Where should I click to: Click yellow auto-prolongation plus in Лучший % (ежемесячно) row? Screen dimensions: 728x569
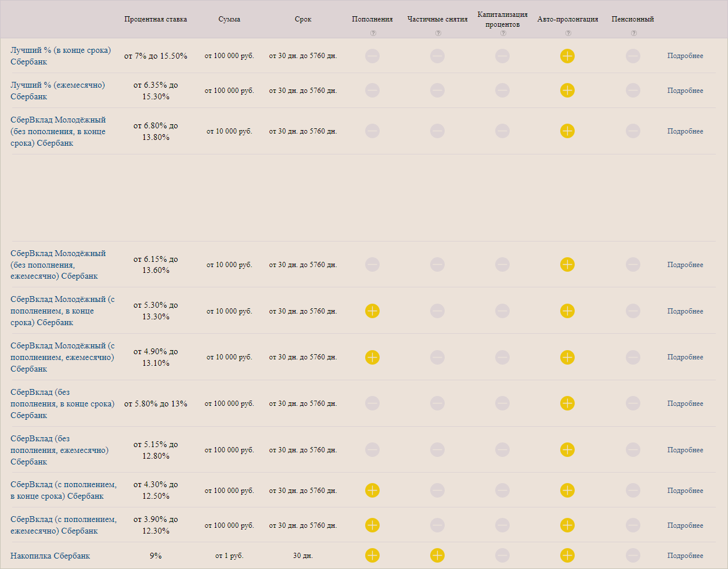tap(567, 91)
